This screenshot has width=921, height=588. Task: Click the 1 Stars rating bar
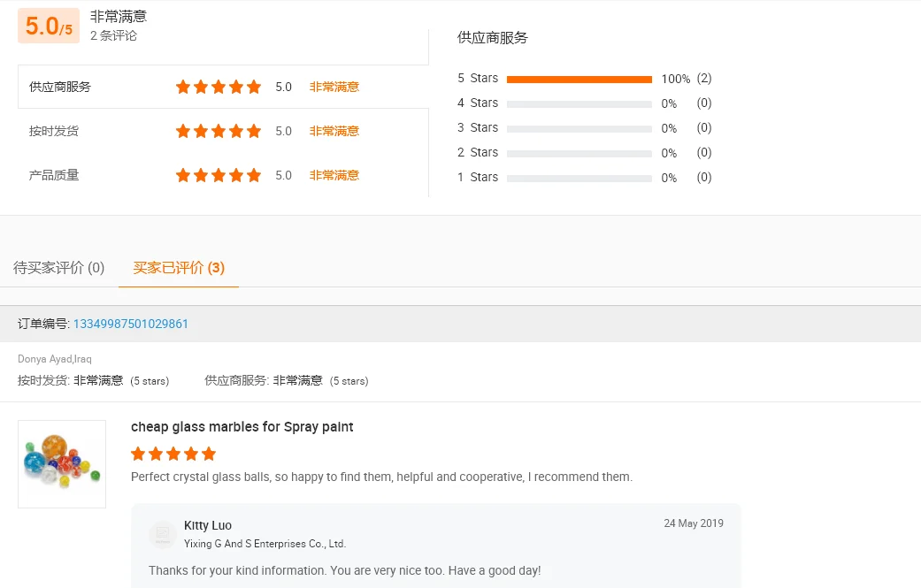click(579, 178)
